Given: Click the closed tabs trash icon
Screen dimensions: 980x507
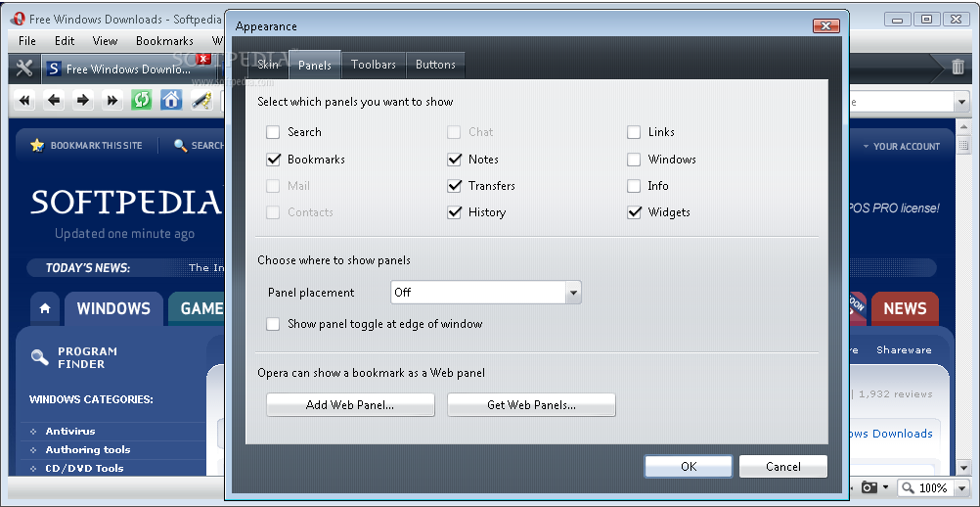Looking at the screenshot, I should click(x=958, y=67).
